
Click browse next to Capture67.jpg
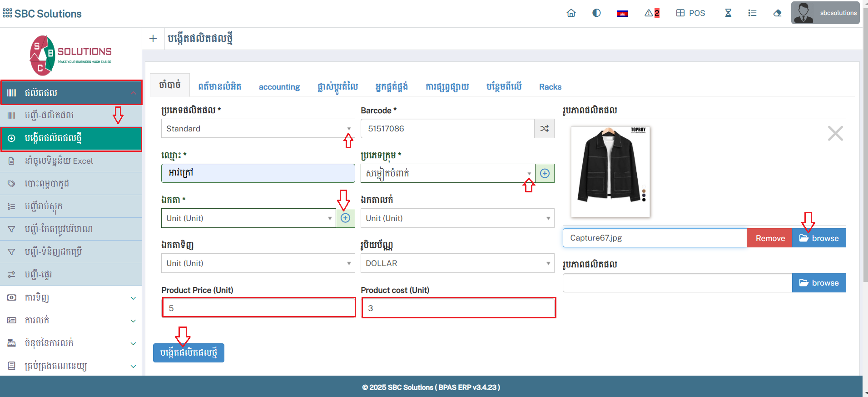(x=818, y=238)
